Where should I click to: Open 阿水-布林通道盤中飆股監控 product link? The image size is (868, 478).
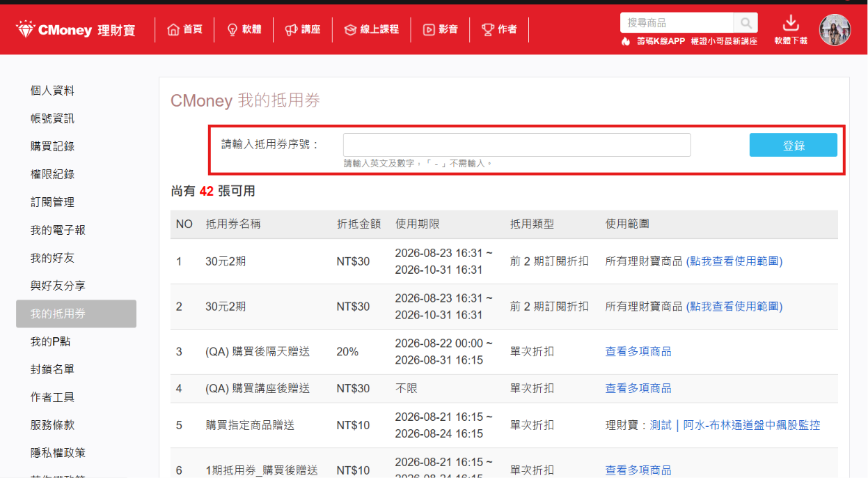click(752, 425)
